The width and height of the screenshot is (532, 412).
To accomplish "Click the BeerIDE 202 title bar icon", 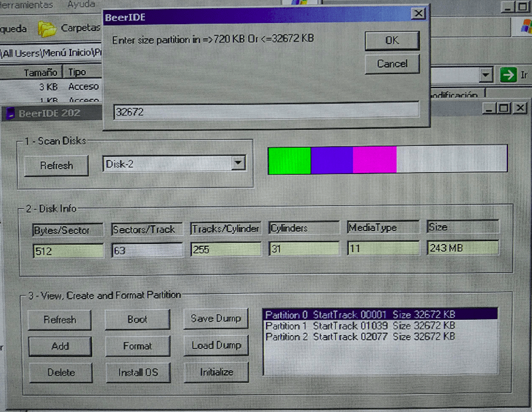I will [10, 113].
